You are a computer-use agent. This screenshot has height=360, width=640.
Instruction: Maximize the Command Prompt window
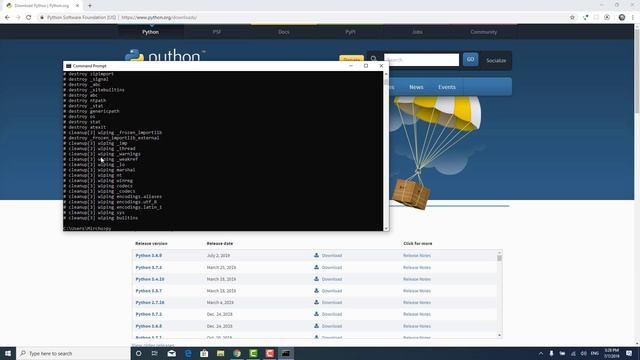pos(366,66)
